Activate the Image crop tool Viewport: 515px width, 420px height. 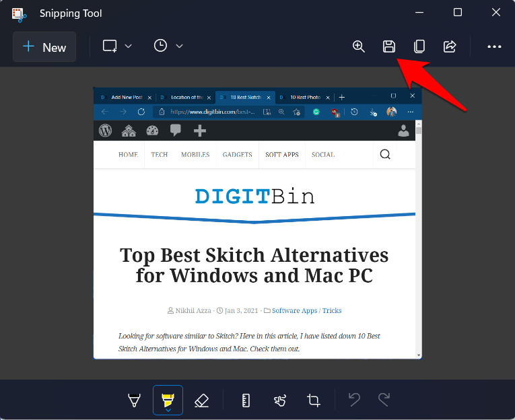[314, 400]
